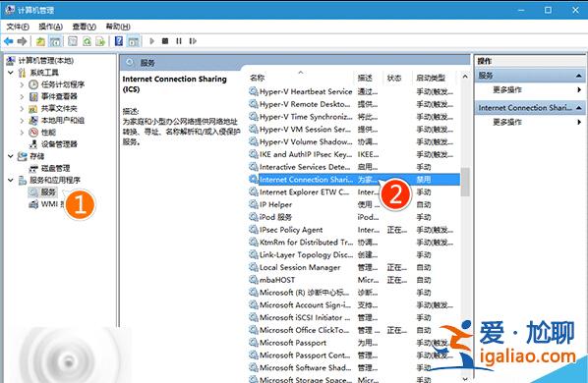Click the Forward arrow toolbar icon
Image resolution: width=588 pixels, height=383 pixels.
[22, 41]
